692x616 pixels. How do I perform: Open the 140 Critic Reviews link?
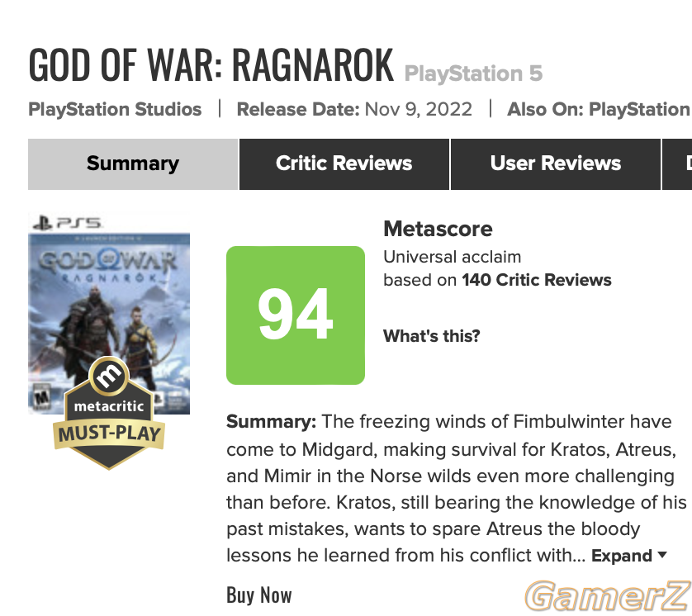pos(537,280)
